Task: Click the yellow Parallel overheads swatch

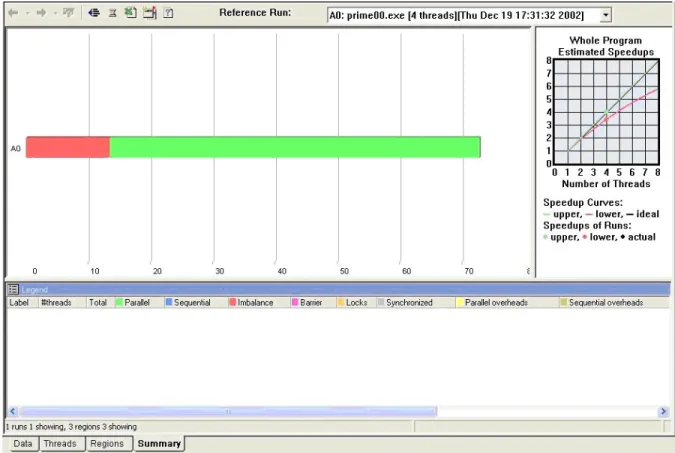Action: (460, 302)
